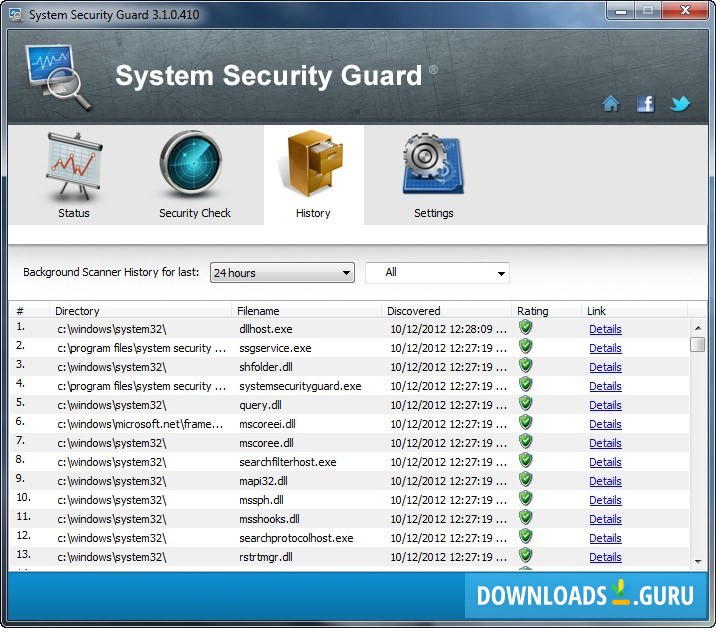
Task: Open the Settings tab label
Action: coord(433,213)
